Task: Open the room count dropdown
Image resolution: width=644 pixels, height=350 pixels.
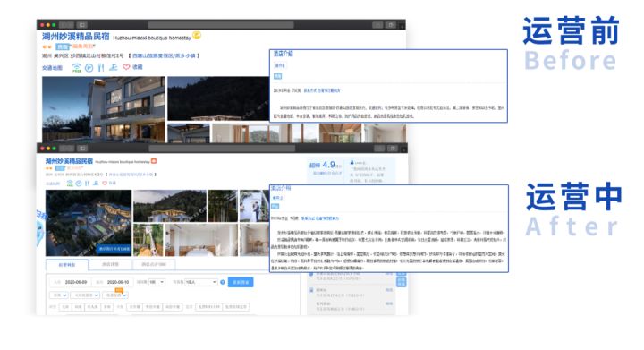Action: [x=157, y=282]
